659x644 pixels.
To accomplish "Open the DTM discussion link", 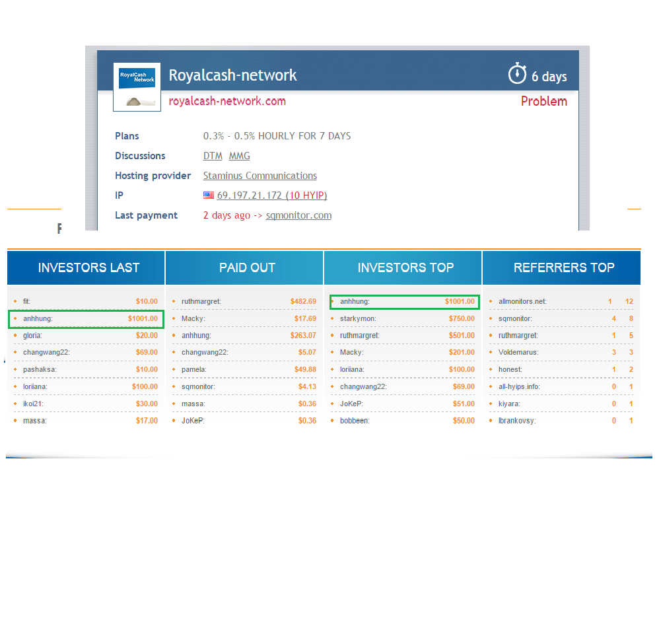I will [213, 156].
